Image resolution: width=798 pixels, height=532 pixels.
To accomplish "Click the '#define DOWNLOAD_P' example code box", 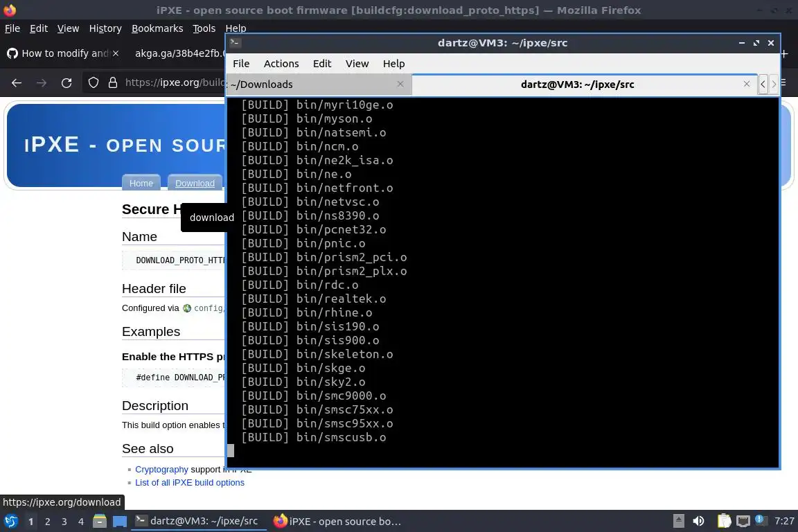I will point(174,378).
